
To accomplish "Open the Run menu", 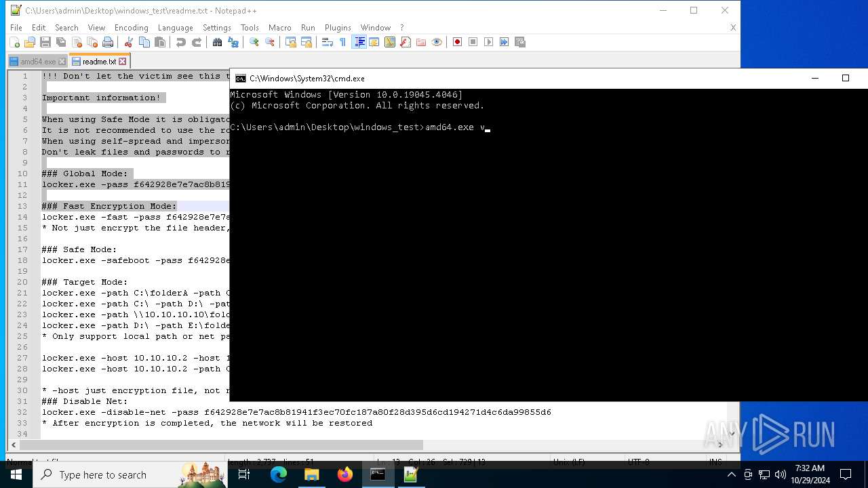I will click(308, 28).
